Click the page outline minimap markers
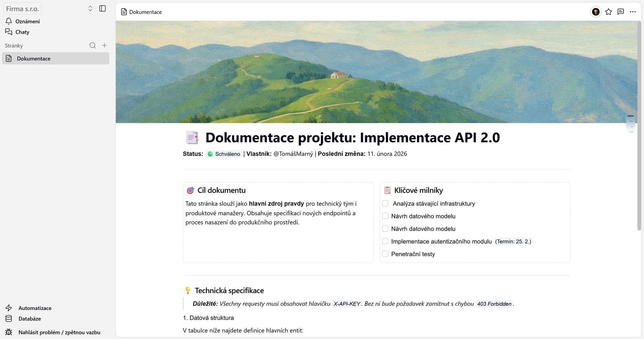Image resolution: width=644 pixels, height=339 pixels. click(631, 124)
